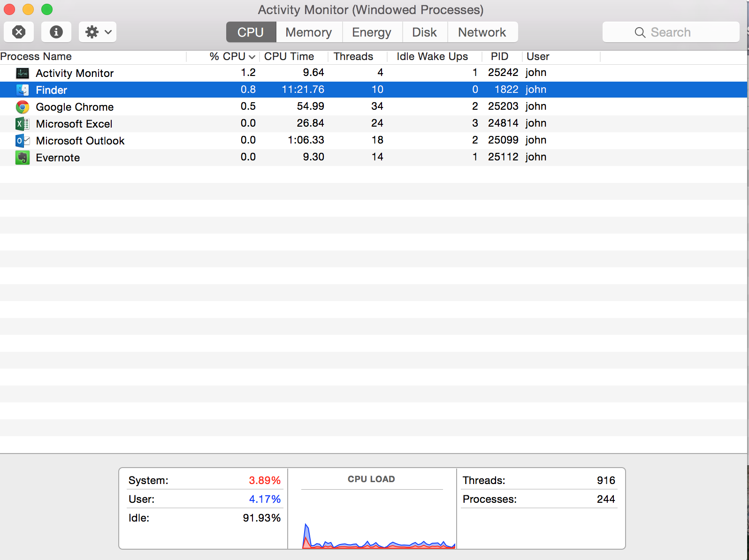Sort by CPU Time column header
This screenshot has width=749, height=560.
click(294, 56)
